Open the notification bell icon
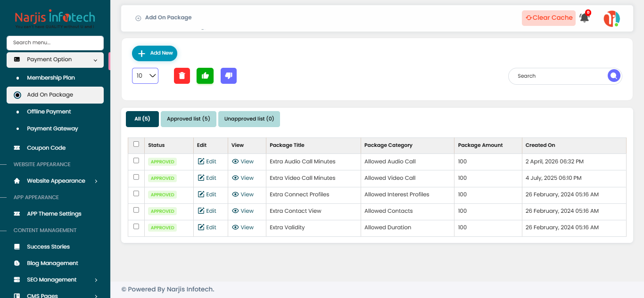 (585, 18)
